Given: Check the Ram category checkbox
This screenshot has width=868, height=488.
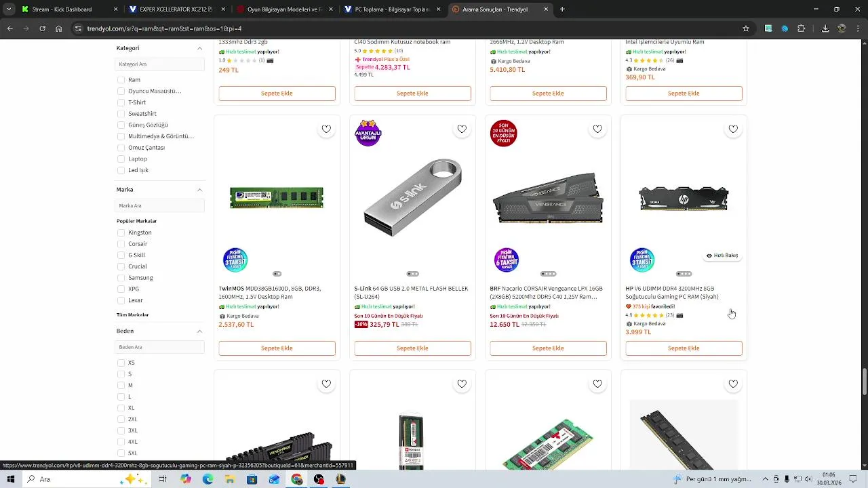Looking at the screenshot, I should (121, 80).
